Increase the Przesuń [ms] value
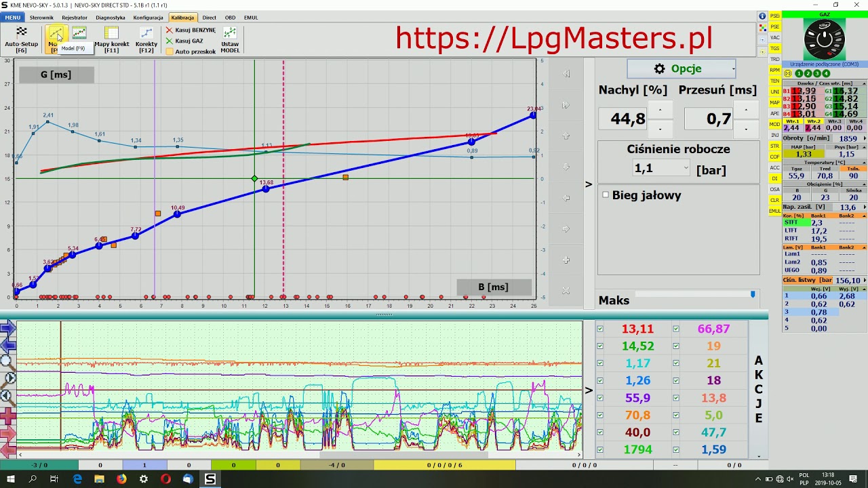 coord(746,109)
